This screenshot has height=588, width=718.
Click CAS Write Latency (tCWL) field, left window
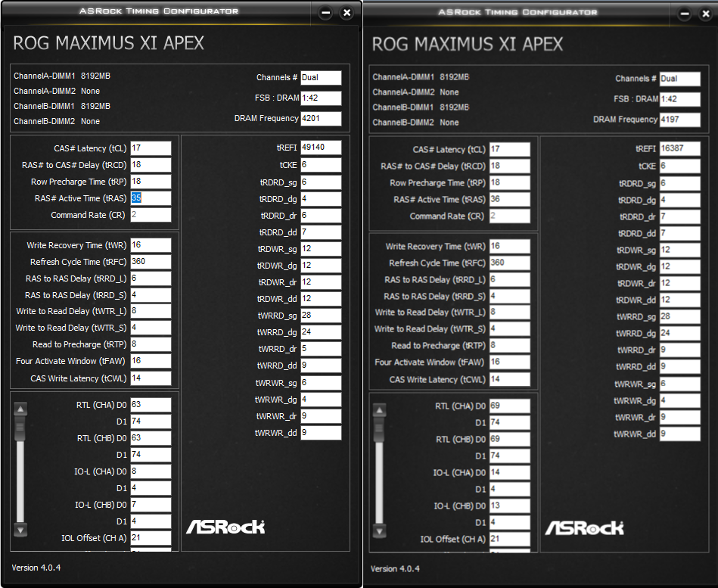[x=151, y=378]
